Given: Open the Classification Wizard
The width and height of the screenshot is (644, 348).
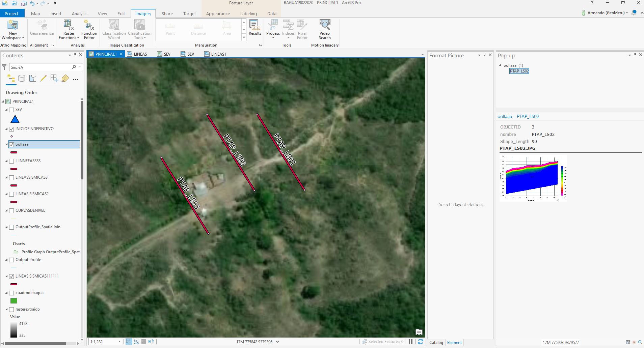Looking at the screenshot, I should coord(114,29).
